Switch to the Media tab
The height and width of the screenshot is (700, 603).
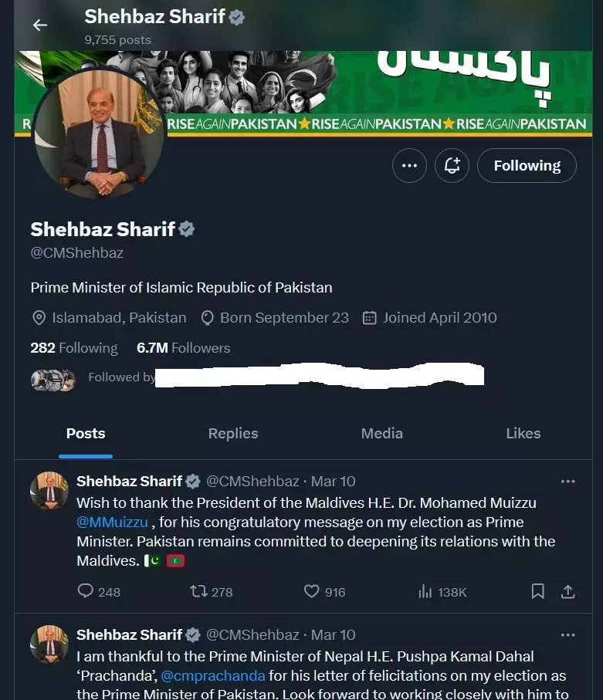[x=381, y=434]
